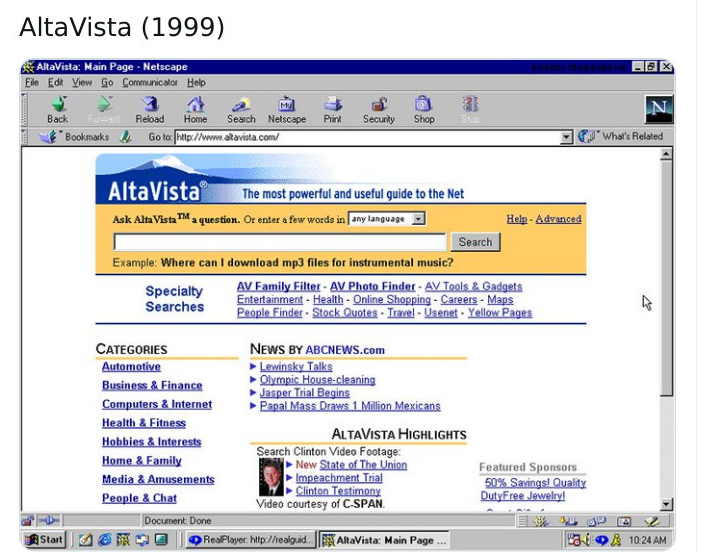Open the Go menu
Viewport: 713px width, 552px height.
coord(107,82)
